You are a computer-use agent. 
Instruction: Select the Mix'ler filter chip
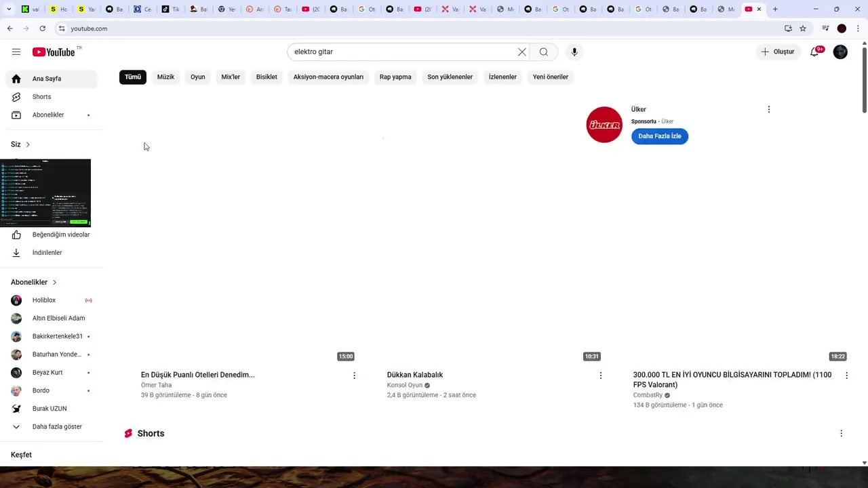coord(231,77)
